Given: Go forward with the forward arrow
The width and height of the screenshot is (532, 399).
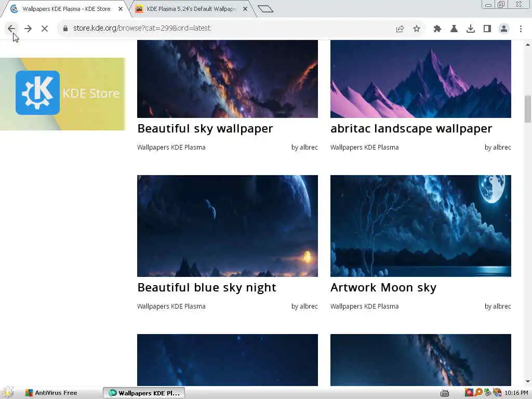Looking at the screenshot, I should tap(28, 29).
